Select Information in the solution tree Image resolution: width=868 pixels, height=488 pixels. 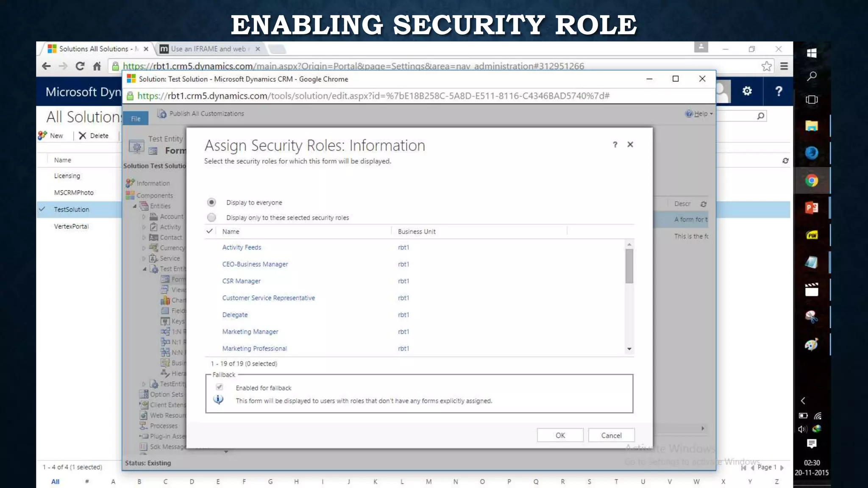pos(148,183)
